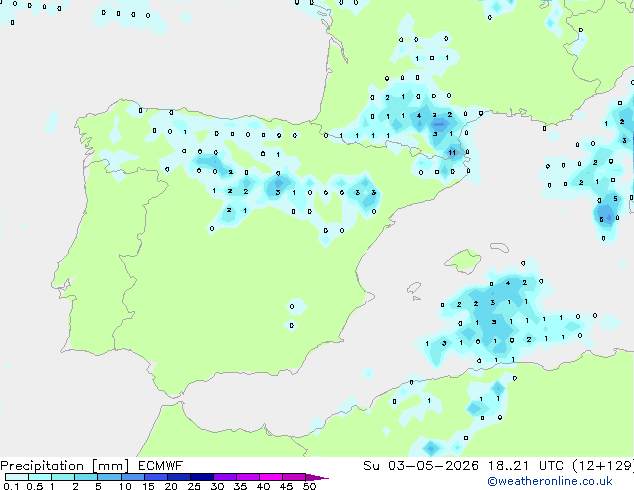
Task: Click the legend value label "15"
Action: tap(148, 486)
